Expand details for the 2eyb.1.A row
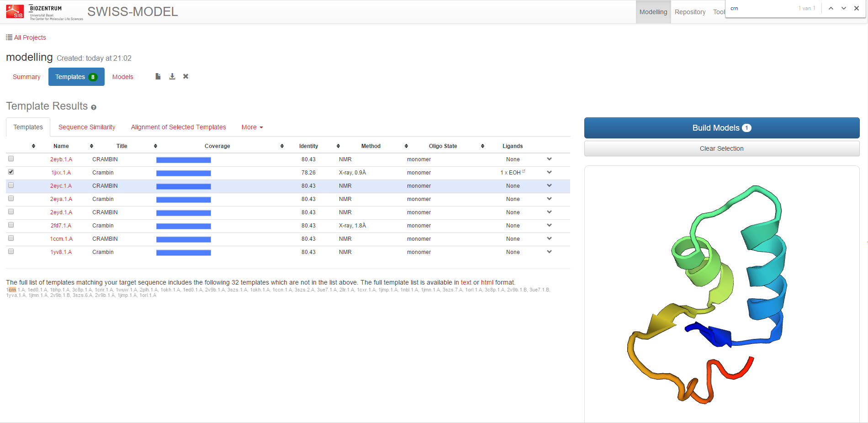 (549, 159)
